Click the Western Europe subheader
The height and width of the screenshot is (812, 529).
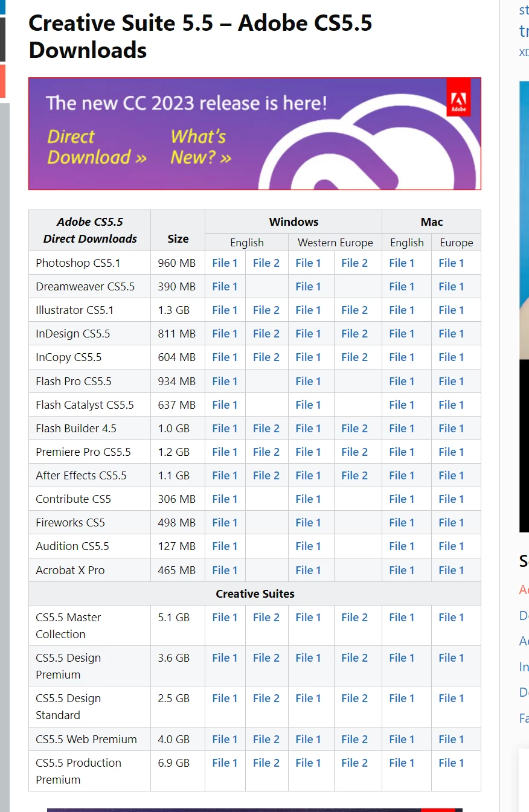pyautogui.click(x=335, y=242)
